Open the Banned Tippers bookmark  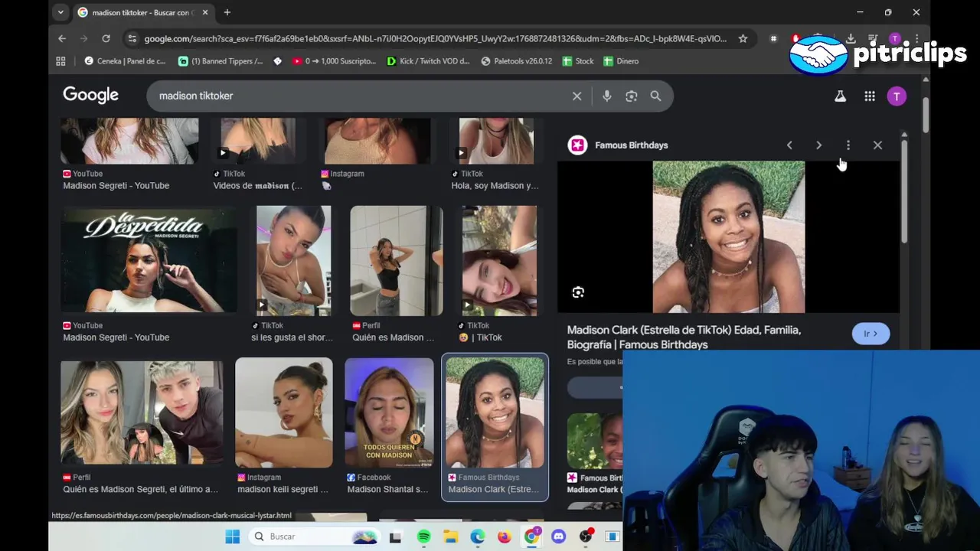220,61
